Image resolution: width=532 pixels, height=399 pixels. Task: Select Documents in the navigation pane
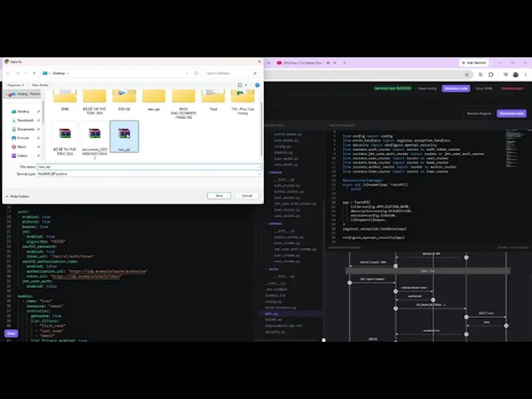tap(25, 129)
